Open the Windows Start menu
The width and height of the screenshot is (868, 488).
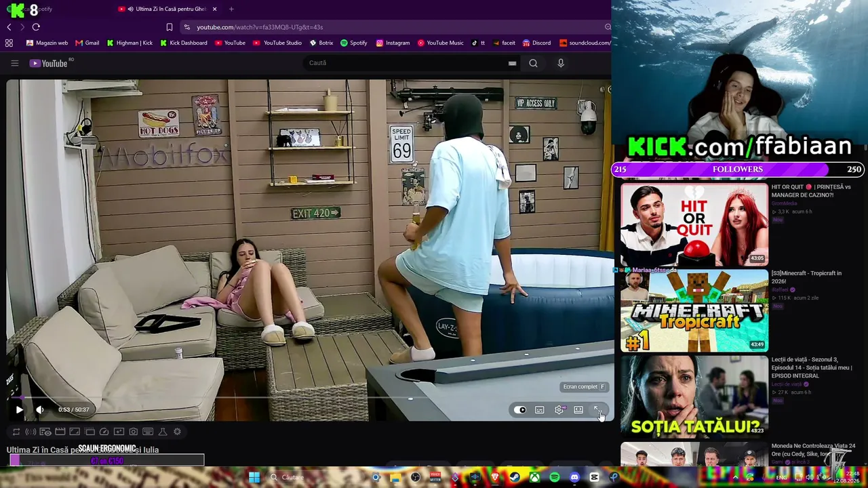coord(254,477)
